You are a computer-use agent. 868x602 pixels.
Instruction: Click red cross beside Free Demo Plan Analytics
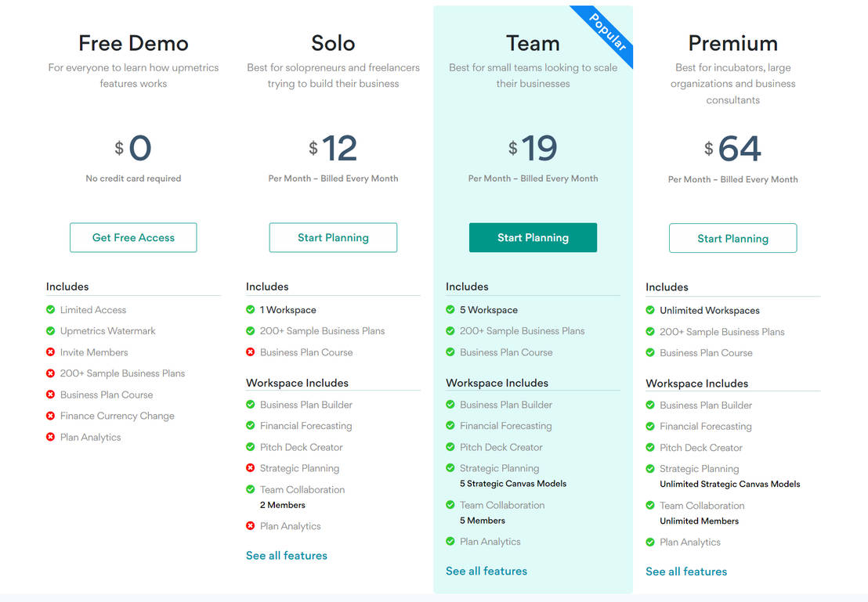pos(50,437)
